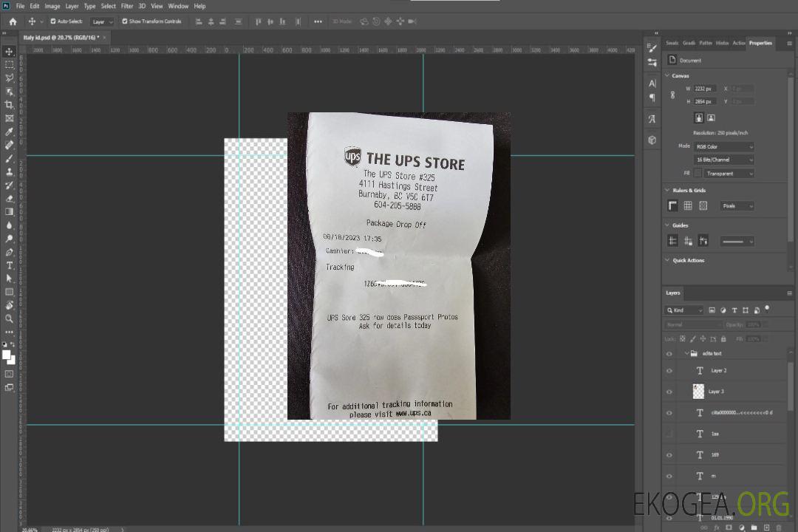Image resolution: width=798 pixels, height=532 pixels.
Task: Filter layers by type layers icon
Action: pyautogui.click(x=734, y=310)
